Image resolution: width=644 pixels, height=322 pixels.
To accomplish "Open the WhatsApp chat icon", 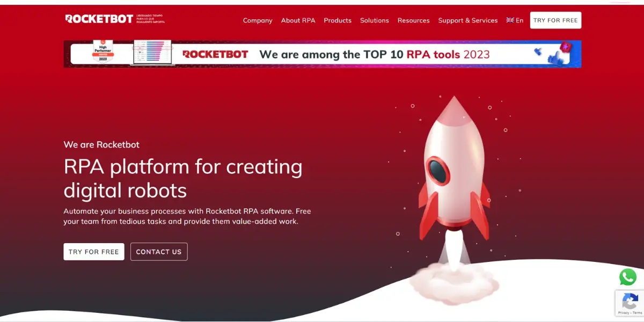I will coord(628,277).
